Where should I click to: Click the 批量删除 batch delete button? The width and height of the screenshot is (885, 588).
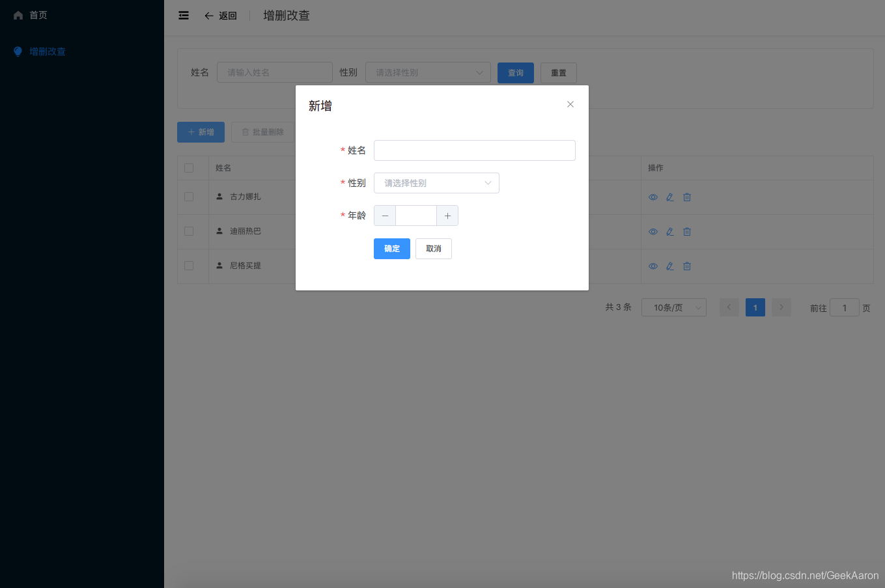(x=263, y=132)
